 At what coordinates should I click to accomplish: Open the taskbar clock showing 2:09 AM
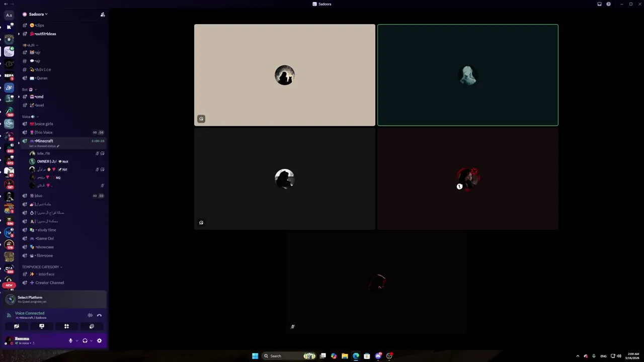pyautogui.click(x=632, y=356)
